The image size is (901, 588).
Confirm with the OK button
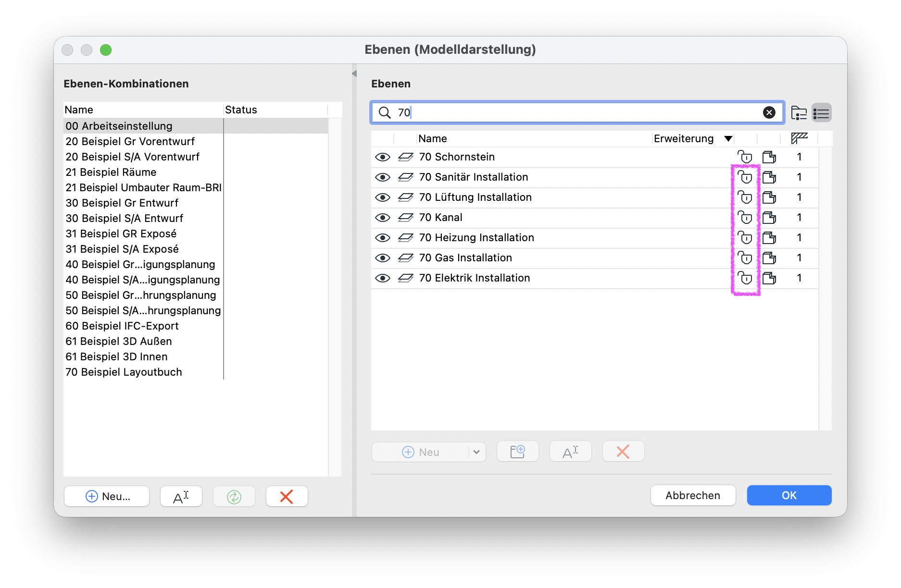click(x=789, y=495)
